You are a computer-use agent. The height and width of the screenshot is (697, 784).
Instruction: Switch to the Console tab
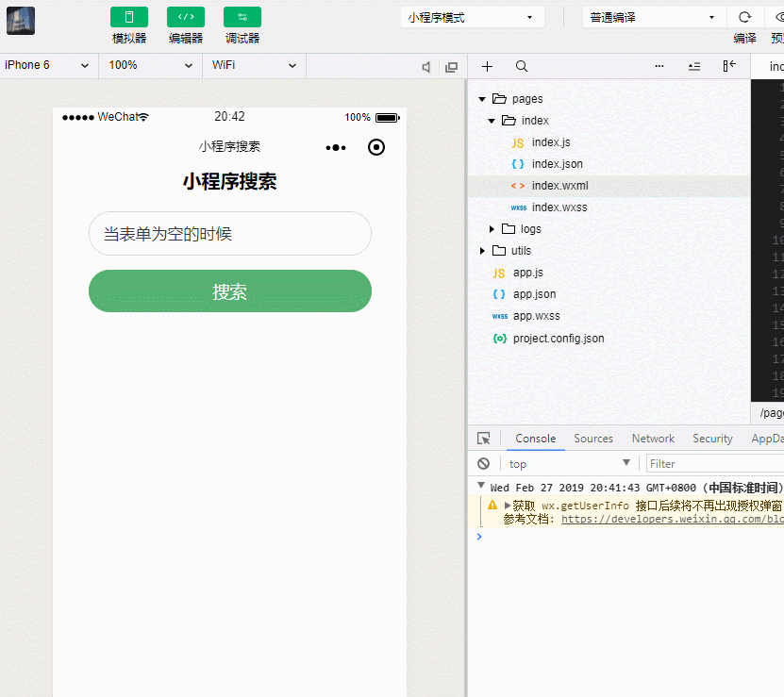click(536, 439)
